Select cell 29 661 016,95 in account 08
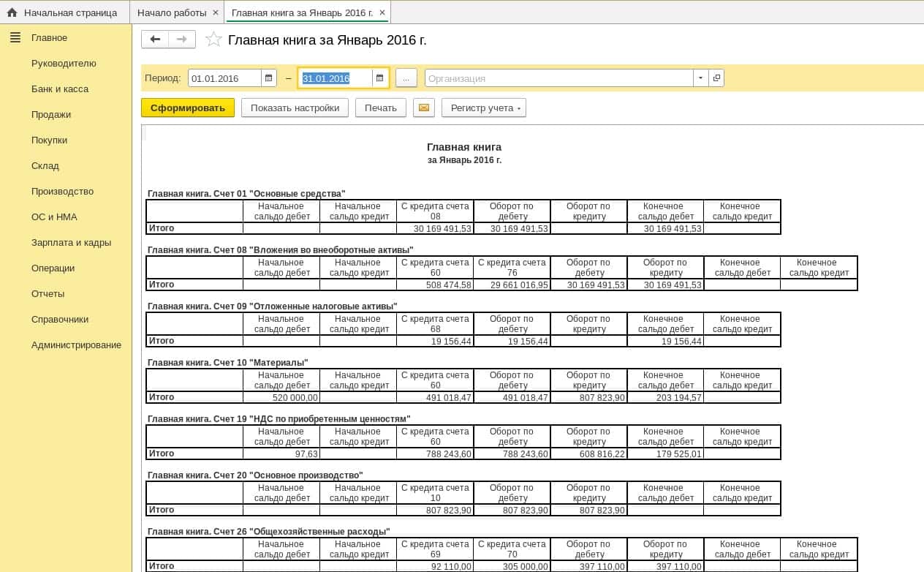Viewport: 924px width, 572px height. pyautogui.click(x=512, y=285)
